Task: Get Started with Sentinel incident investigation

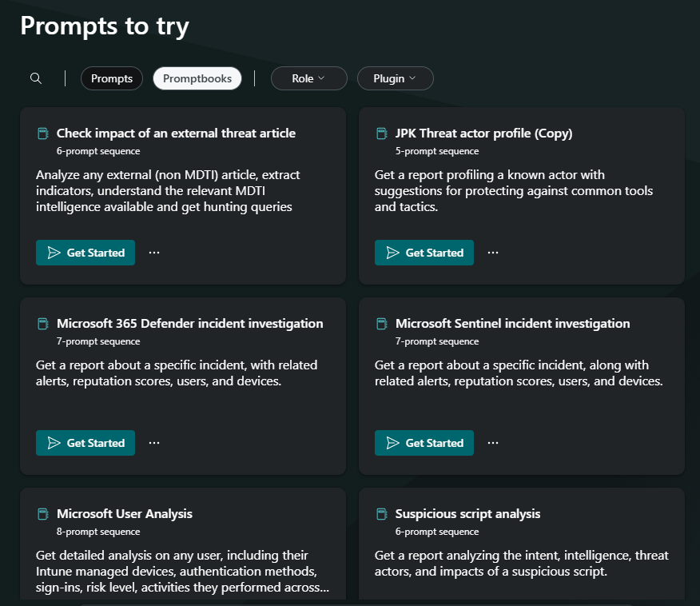Action: pos(424,443)
